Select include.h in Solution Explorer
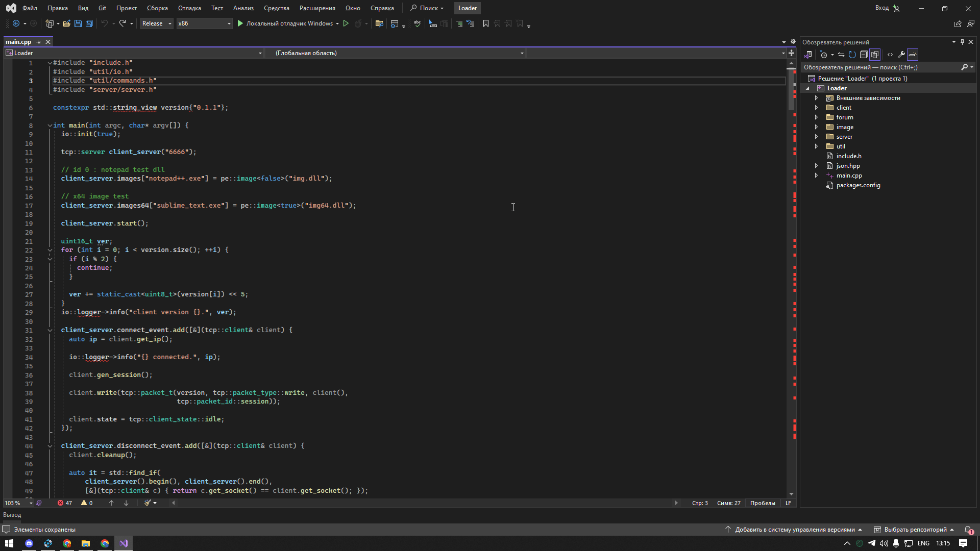 (848, 156)
